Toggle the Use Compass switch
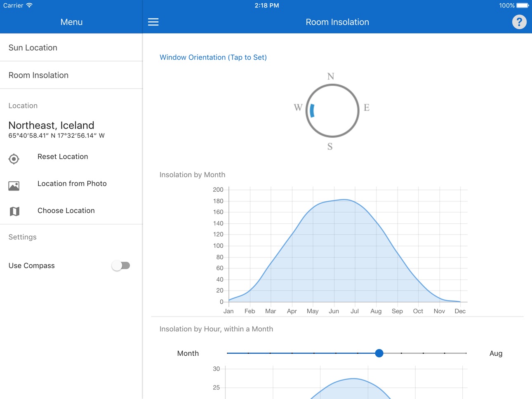This screenshot has width=532, height=399. (121, 265)
